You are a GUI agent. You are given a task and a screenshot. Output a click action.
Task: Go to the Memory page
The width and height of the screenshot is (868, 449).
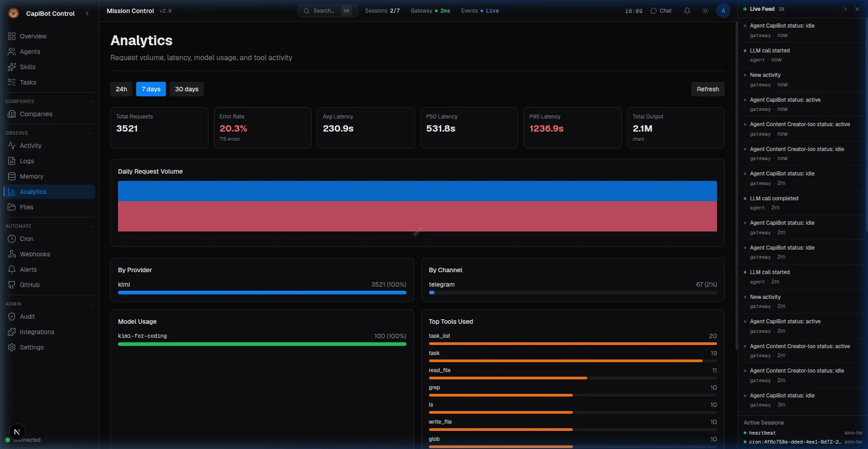click(x=31, y=176)
